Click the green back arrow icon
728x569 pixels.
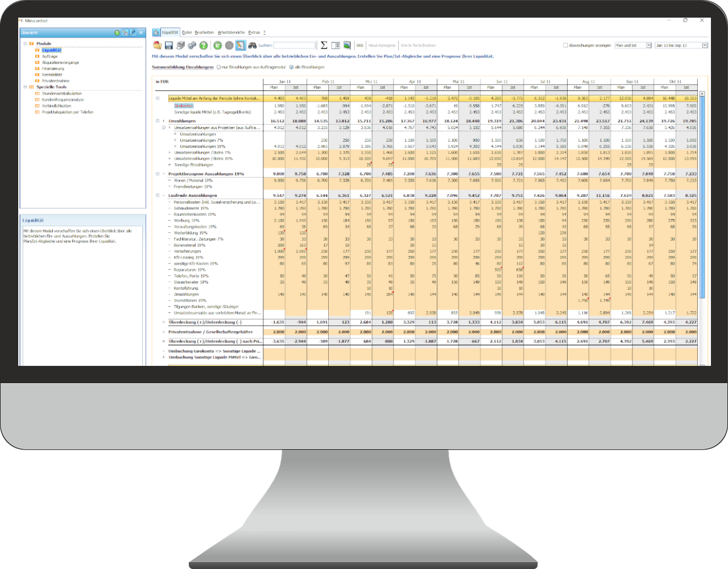[x=217, y=46]
